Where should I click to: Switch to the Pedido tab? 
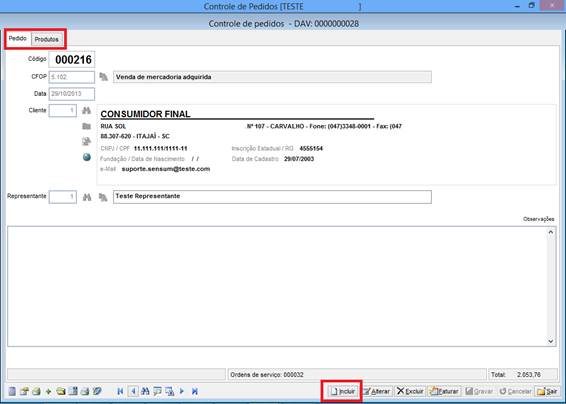click(x=18, y=38)
